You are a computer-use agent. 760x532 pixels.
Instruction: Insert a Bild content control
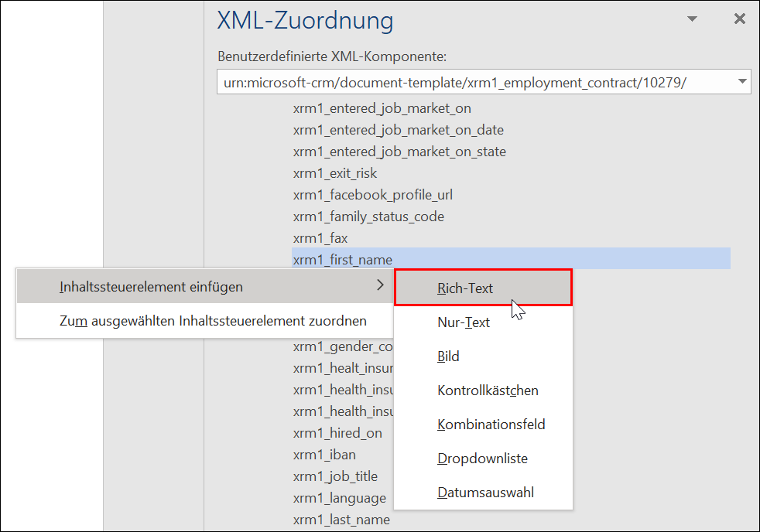point(448,356)
